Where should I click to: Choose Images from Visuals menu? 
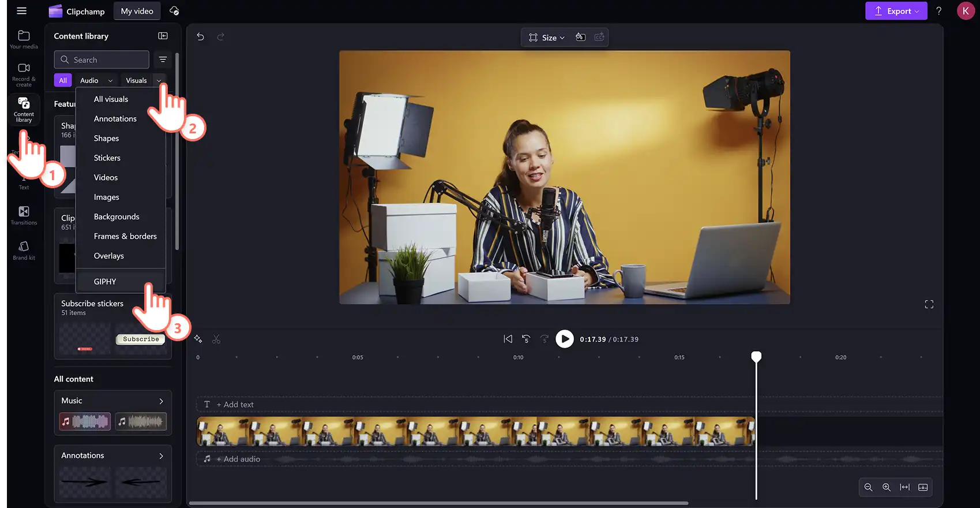point(121,197)
